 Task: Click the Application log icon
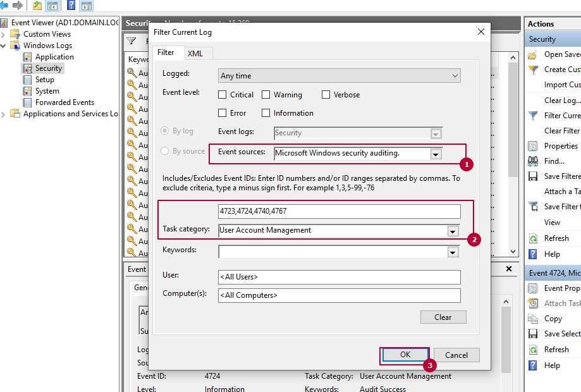27,57
